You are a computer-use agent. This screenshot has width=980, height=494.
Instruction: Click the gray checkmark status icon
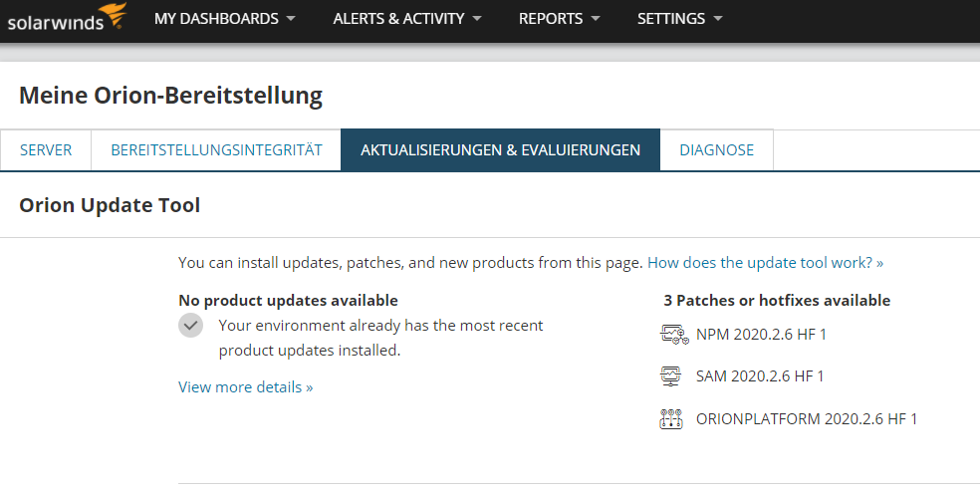tap(190, 325)
